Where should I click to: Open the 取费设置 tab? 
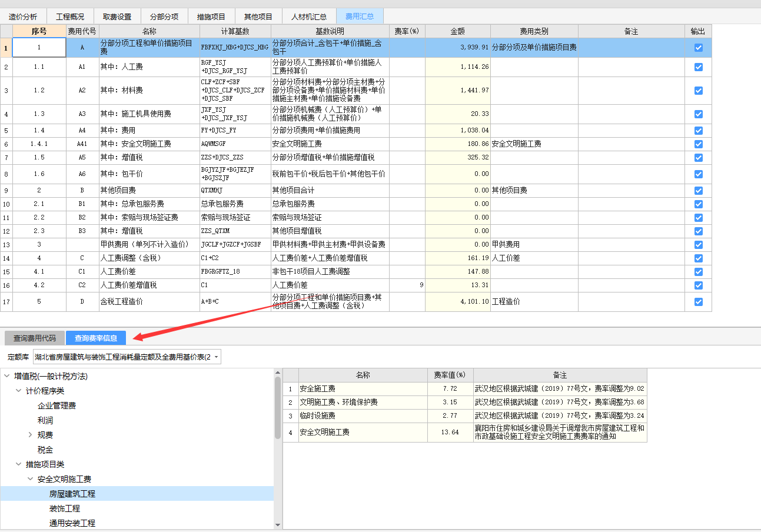117,16
